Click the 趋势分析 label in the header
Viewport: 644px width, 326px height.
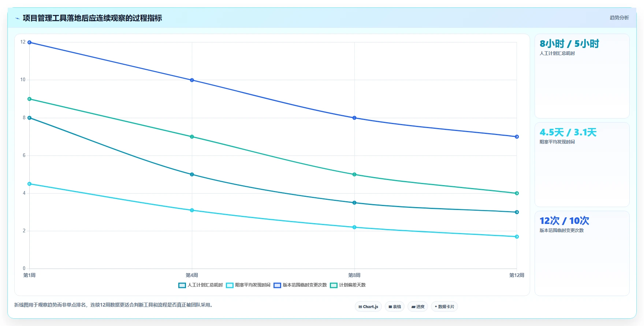(x=619, y=18)
